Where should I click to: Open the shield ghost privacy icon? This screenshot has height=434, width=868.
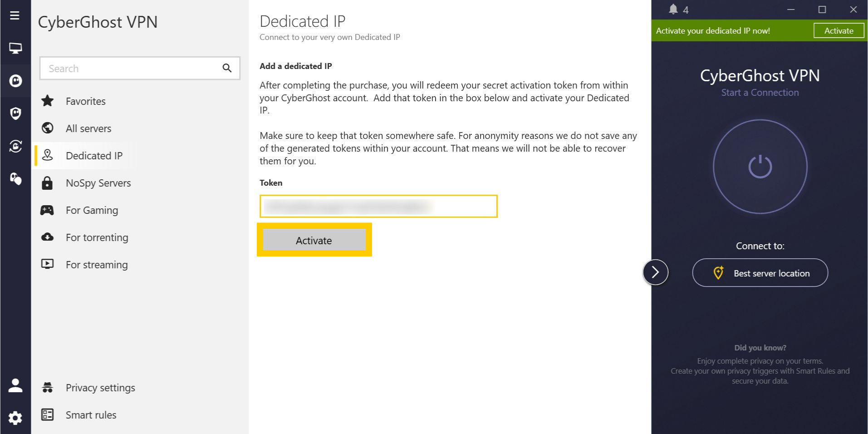[x=15, y=113]
